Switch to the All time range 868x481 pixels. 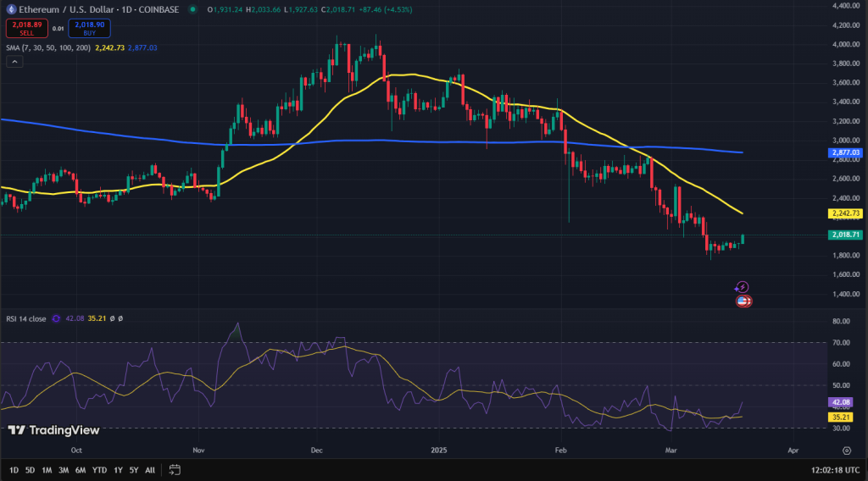[x=150, y=470]
